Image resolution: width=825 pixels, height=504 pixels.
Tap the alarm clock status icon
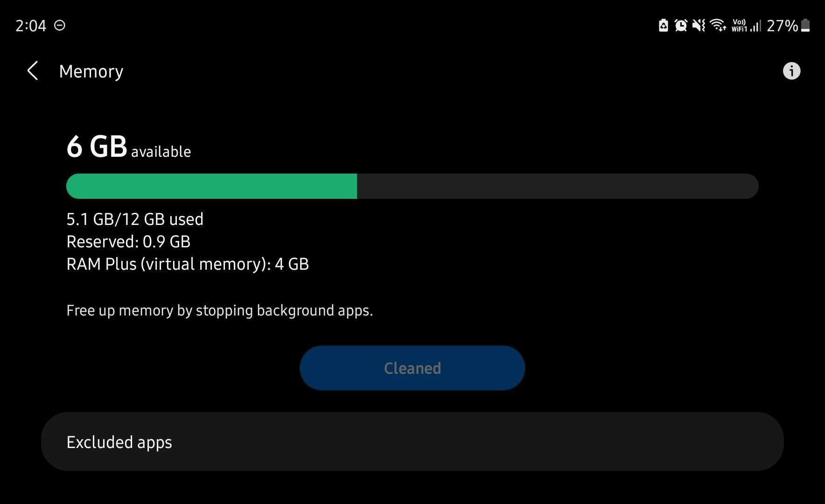[681, 25]
